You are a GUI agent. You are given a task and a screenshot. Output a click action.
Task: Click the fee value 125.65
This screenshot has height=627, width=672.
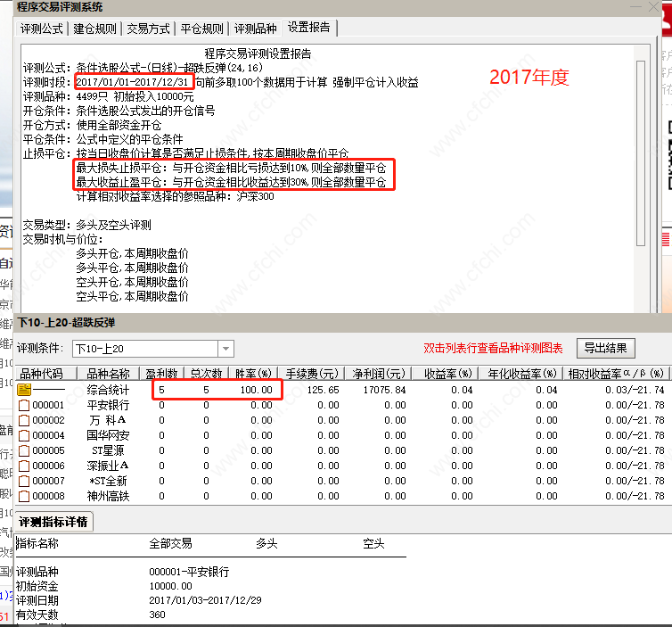324,390
